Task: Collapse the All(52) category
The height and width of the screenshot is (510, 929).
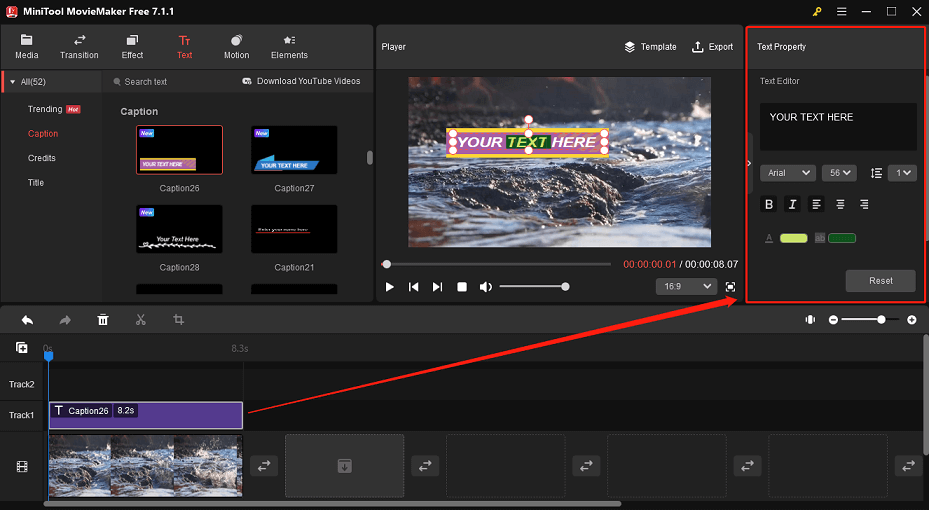Action: click(x=12, y=82)
